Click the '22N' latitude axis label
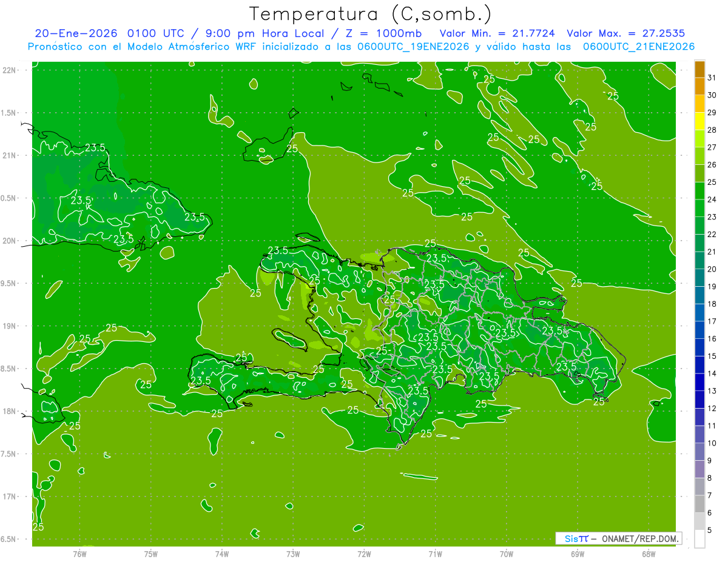728x562 pixels. [9, 70]
